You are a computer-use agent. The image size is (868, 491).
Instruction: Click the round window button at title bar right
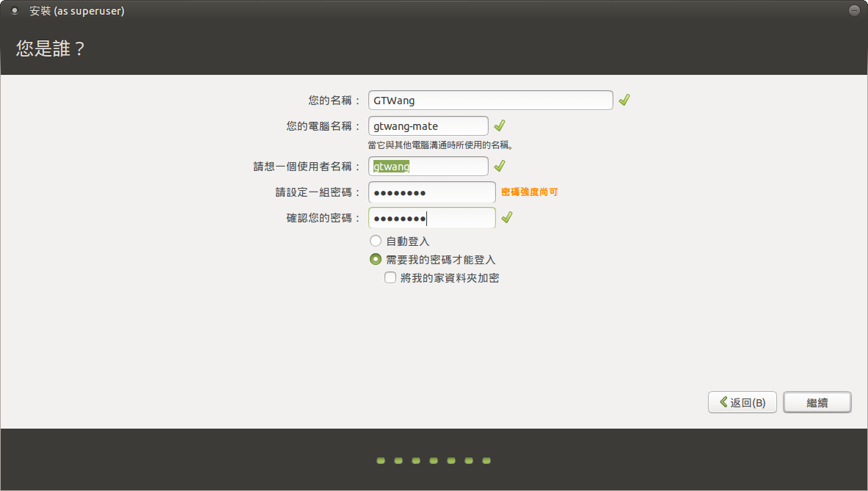tap(853, 10)
